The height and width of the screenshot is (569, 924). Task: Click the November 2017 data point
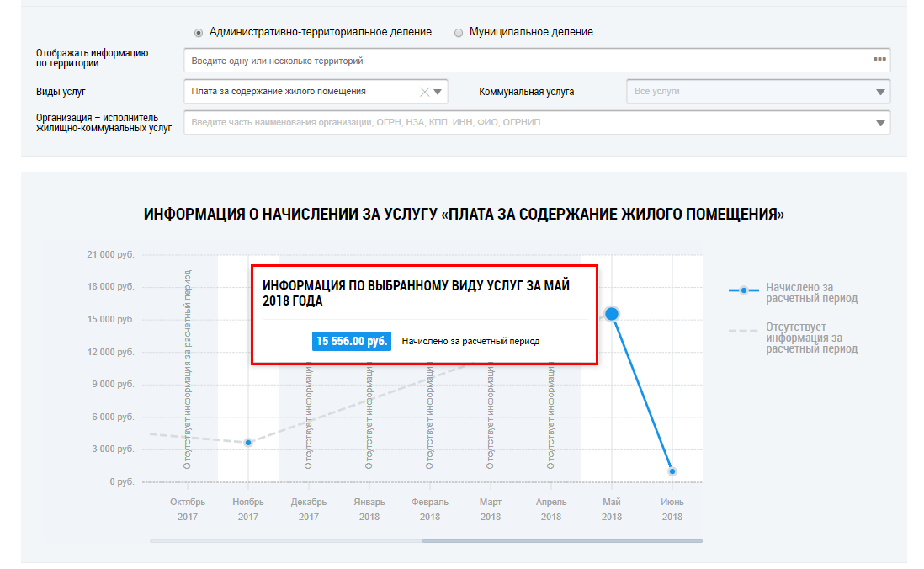(x=248, y=443)
